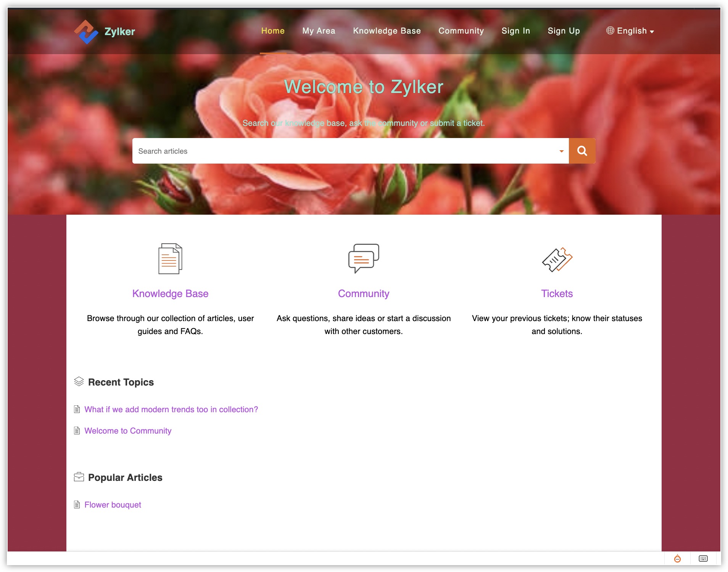Click the Zylker logo icon
This screenshot has height=572, width=728.
(86, 32)
